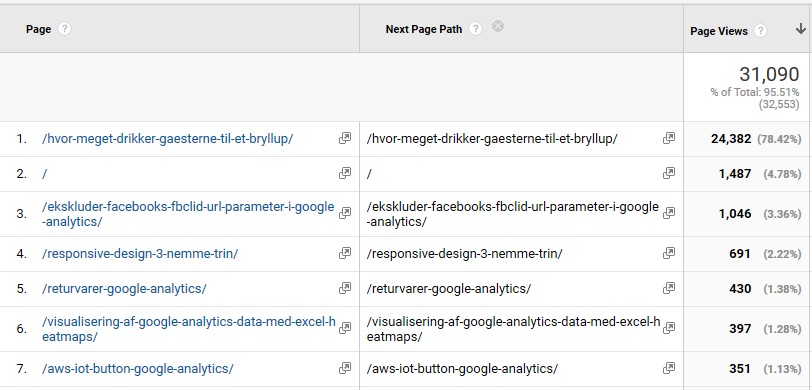Open external icon for visualisering Page column
The width and height of the screenshot is (812, 390).
pos(344,328)
